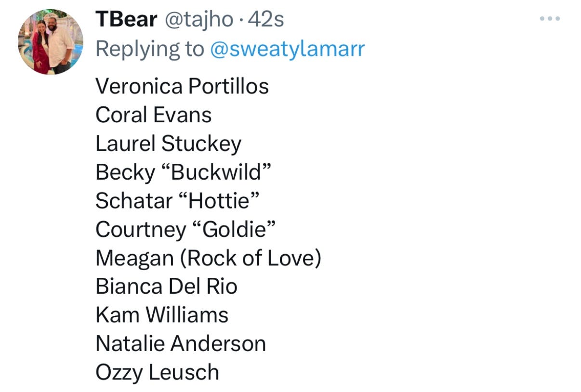Click the "Replying to" text
The width and height of the screenshot is (581, 392).
150,49
